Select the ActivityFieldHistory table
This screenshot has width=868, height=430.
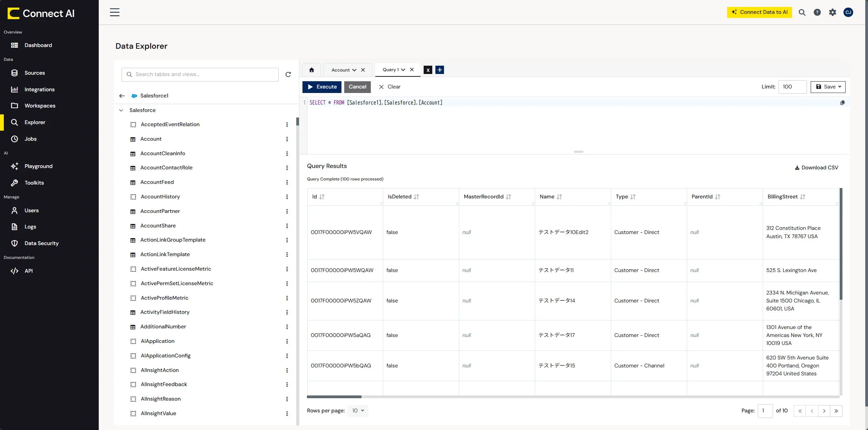(165, 312)
